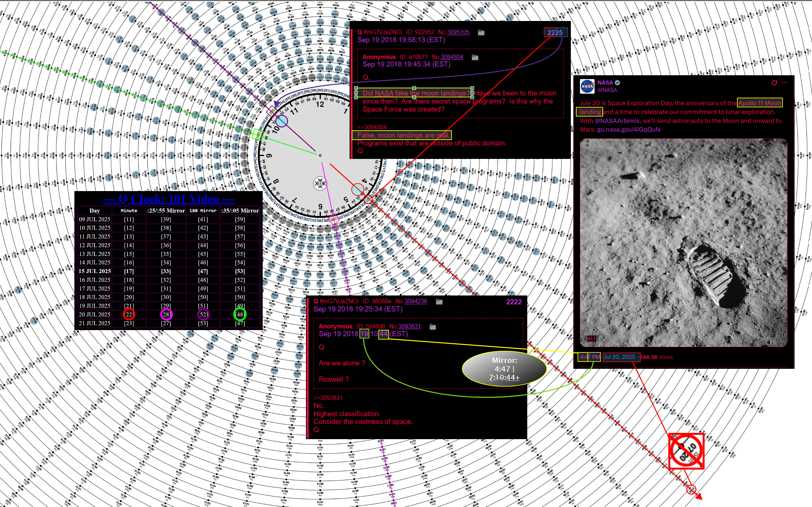Click 'Apollo 11 Moon' in the tweet
The width and height of the screenshot is (812, 507).
pos(759,103)
